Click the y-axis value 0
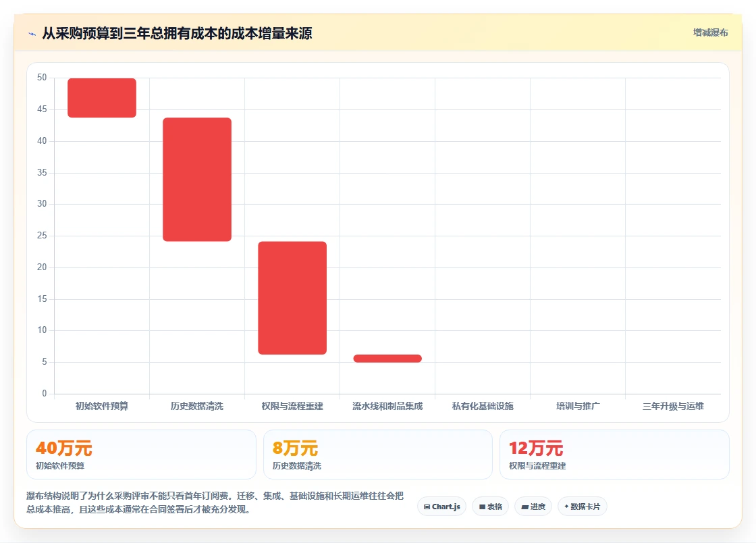 [x=45, y=393]
